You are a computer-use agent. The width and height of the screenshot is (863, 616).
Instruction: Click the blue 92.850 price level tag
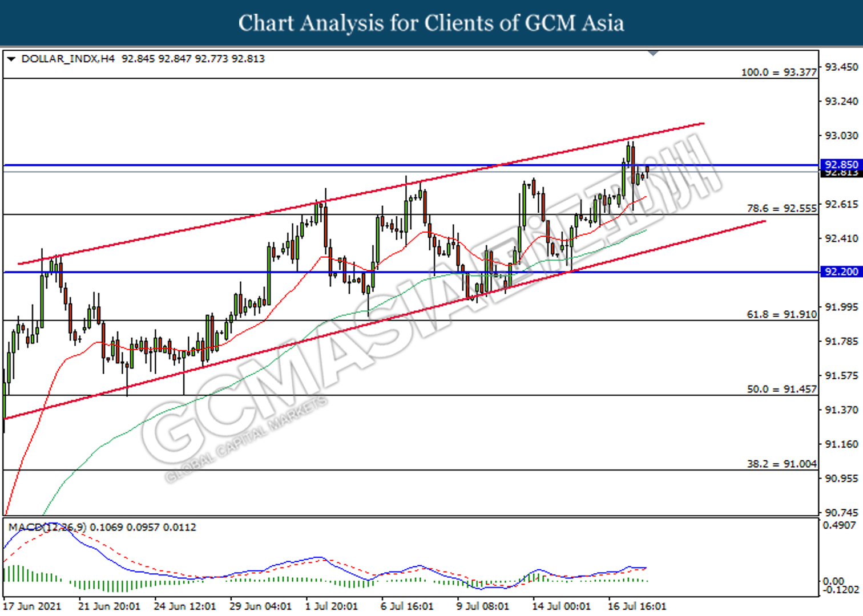click(x=841, y=165)
